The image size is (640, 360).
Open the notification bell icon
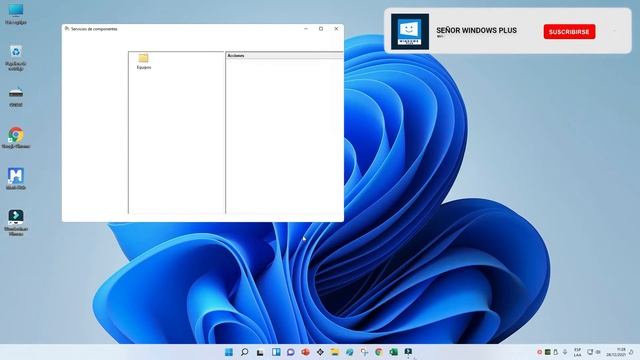[631, 352]
